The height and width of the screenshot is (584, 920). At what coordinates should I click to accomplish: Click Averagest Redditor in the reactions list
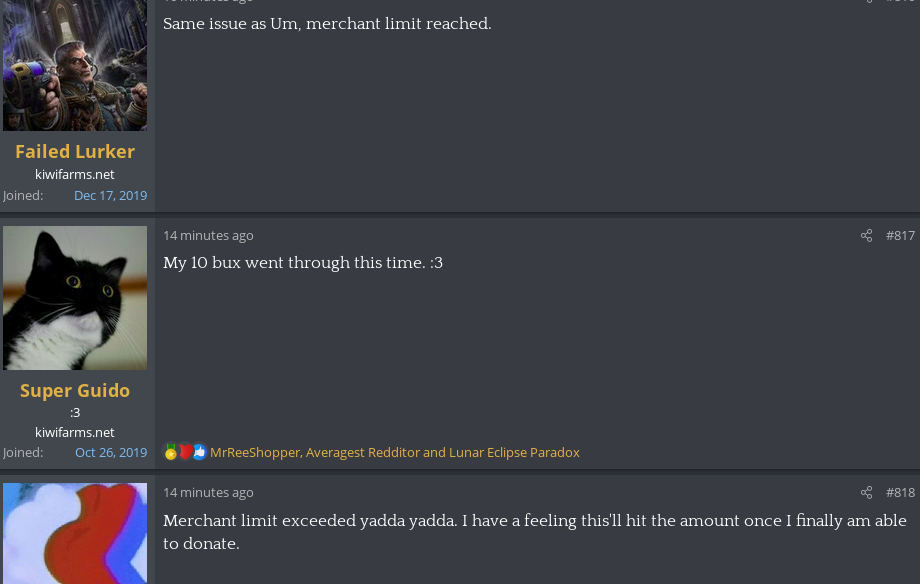(x=362, y=453)
